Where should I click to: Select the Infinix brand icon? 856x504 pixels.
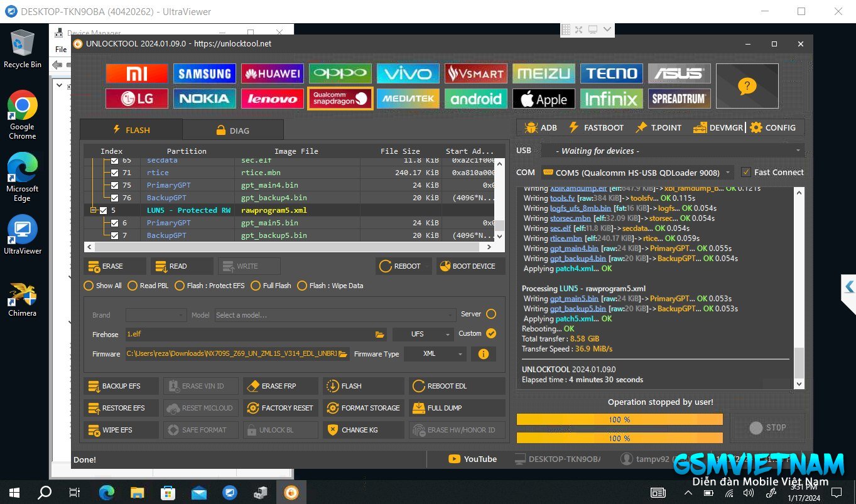click(x=612, y=99)
